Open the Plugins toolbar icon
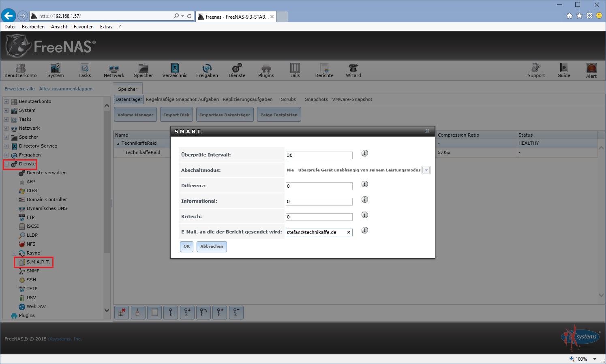The height and width of the screenshot is (364, 606). [x=266, y=70]
